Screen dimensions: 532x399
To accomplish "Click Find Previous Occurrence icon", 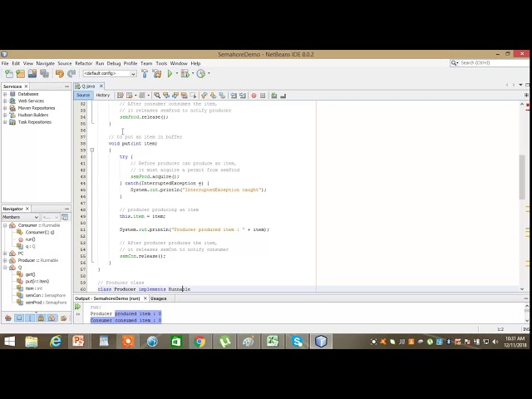I will (x=166, y=96).
